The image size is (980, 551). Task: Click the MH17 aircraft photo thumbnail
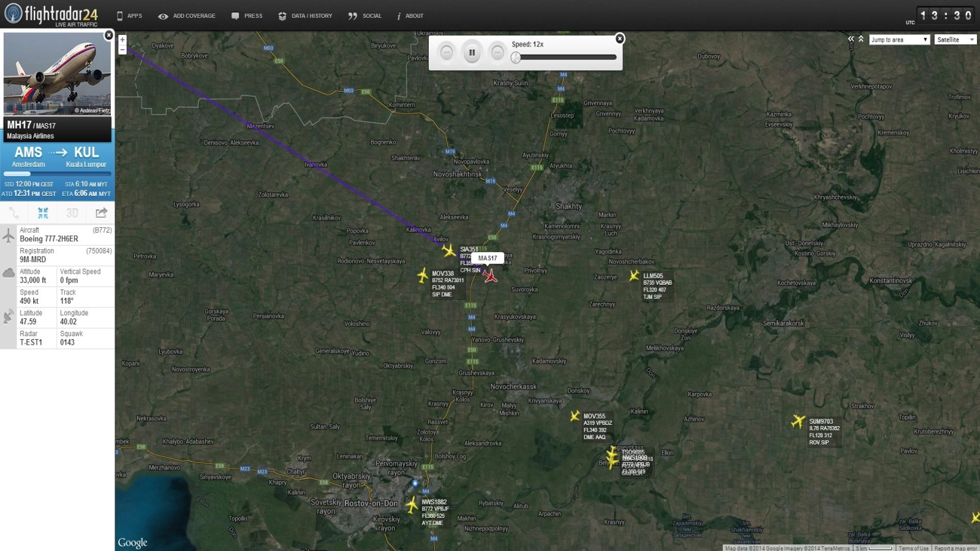click(x=57, y=73)
